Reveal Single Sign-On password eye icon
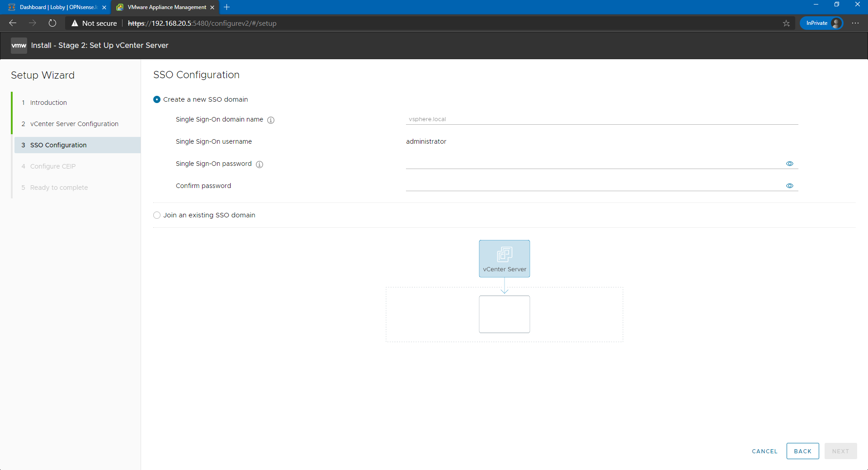This screenshot has height=470, width=868. click(x=790, y=164)
